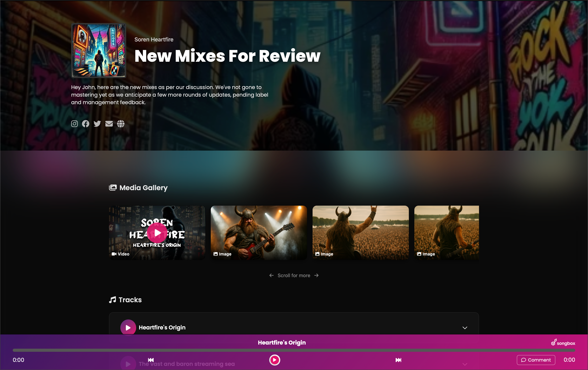Click the Comment button
Viewport: 588px width, 370px height.
click(536, 360)
